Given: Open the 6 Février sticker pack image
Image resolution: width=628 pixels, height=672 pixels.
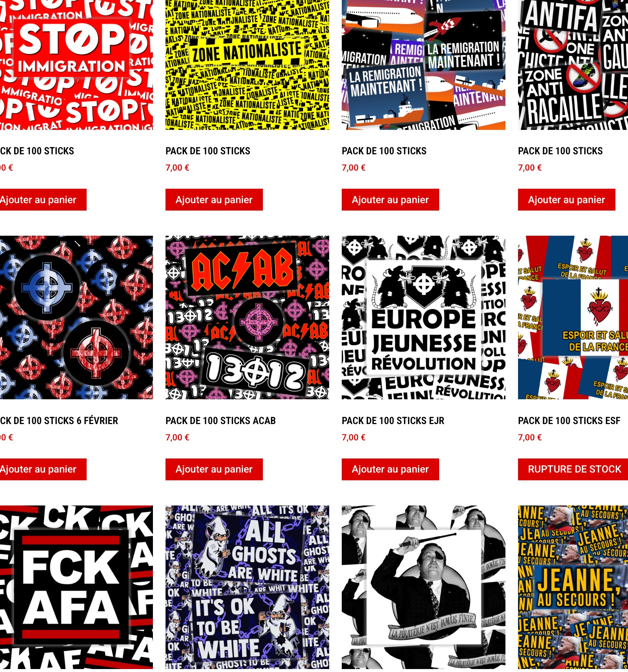Looking at the screenshot, I should pos(76,317).
